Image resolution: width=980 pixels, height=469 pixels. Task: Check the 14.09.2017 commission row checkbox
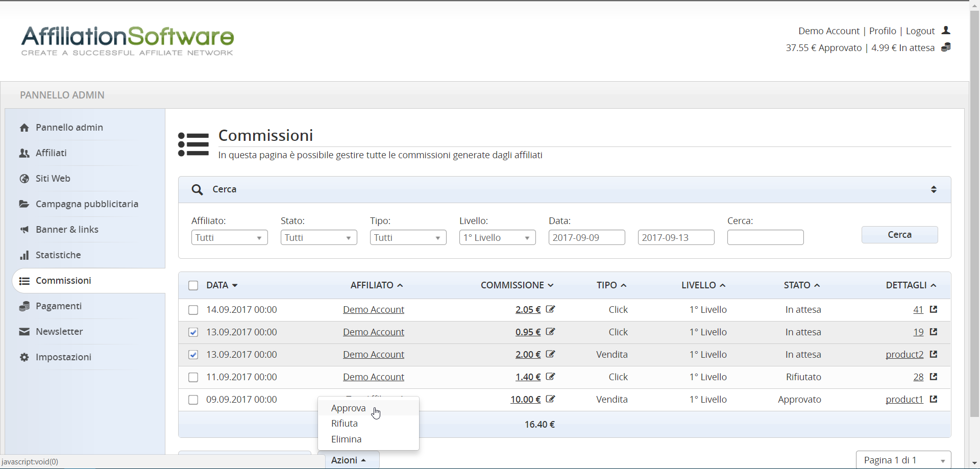[193, 310]
